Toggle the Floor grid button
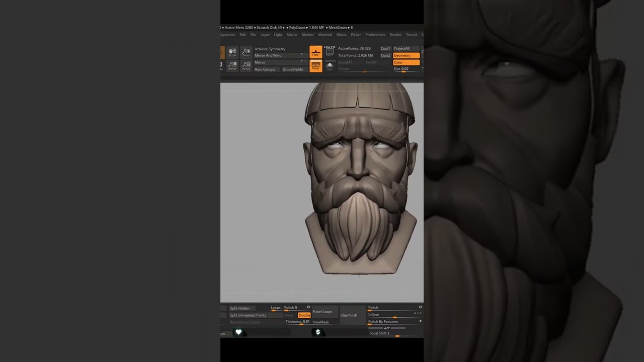This screenshot has height=362, width=644. 315,52
